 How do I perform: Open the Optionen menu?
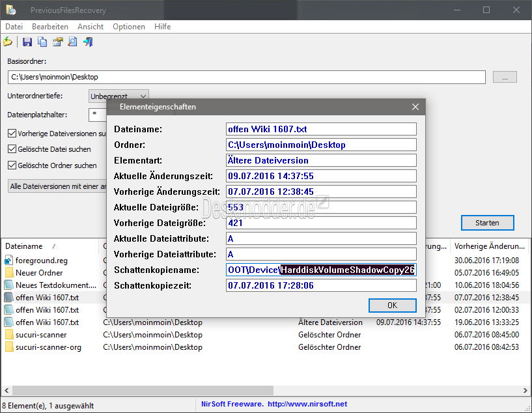click(x=128, y=27)
